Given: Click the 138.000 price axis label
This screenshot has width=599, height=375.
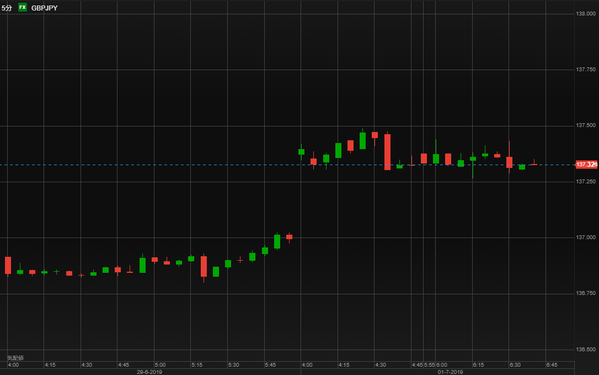Looking at the screenshot, I should [586, 14].
